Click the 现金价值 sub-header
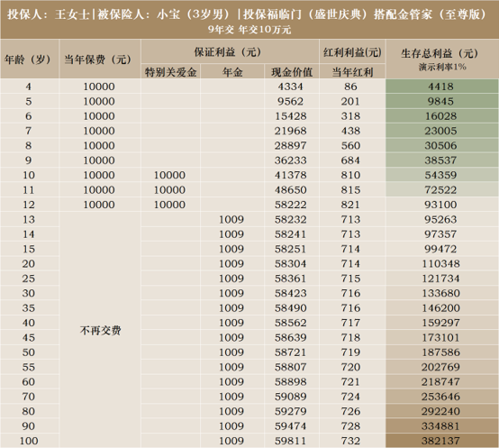 tap(292, 72)
